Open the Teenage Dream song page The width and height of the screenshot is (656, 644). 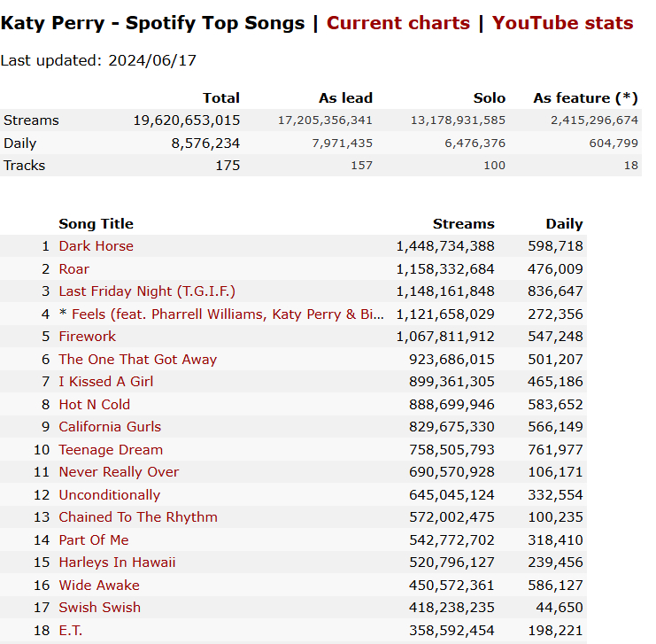111,450
